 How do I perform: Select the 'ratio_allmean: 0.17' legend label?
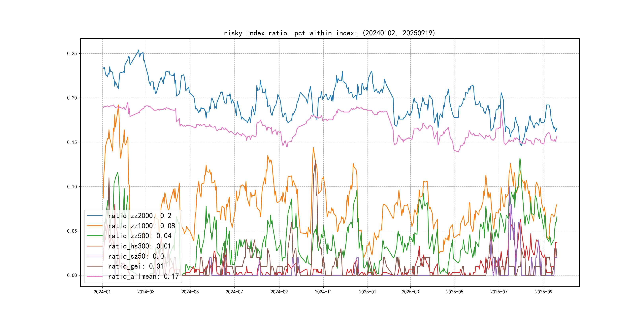tap(143, 276)
